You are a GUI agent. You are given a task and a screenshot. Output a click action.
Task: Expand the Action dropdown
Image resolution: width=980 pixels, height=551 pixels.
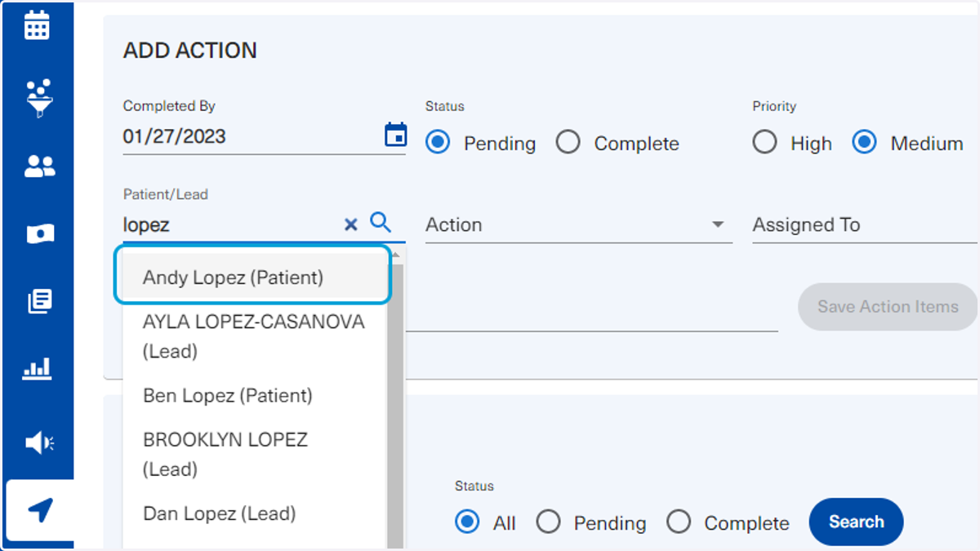click(x=578, y=225)
